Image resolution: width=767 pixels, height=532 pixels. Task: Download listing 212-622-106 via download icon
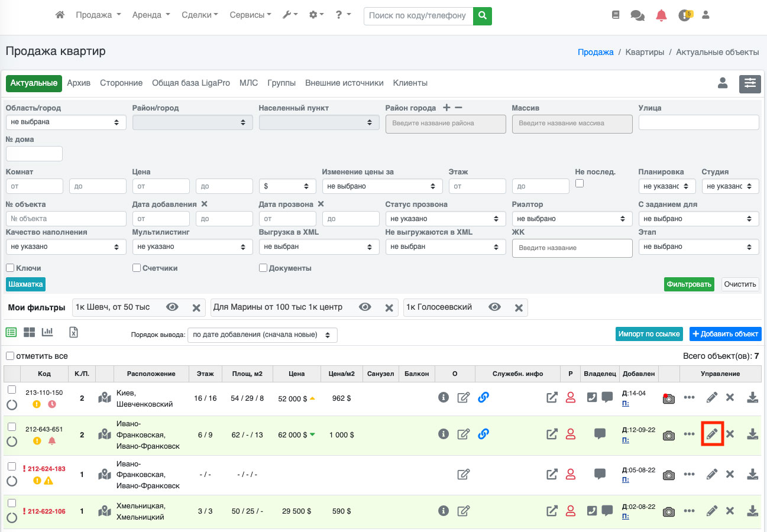[x=752, y=511]
